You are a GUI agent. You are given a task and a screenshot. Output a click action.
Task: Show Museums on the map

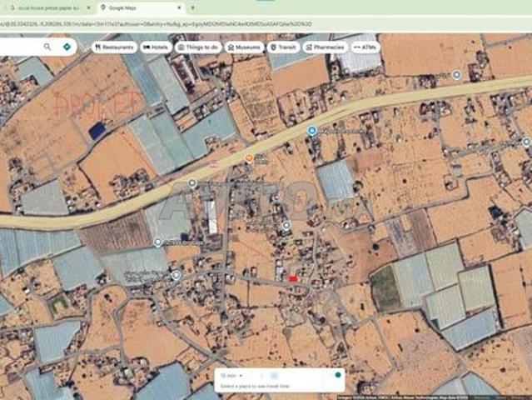click(x=245, y=48)
